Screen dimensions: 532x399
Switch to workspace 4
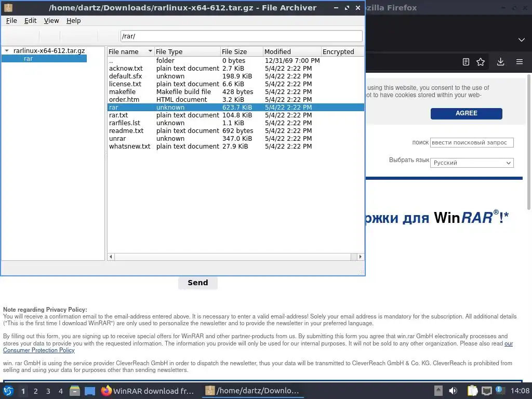click(x=60, y=391)
